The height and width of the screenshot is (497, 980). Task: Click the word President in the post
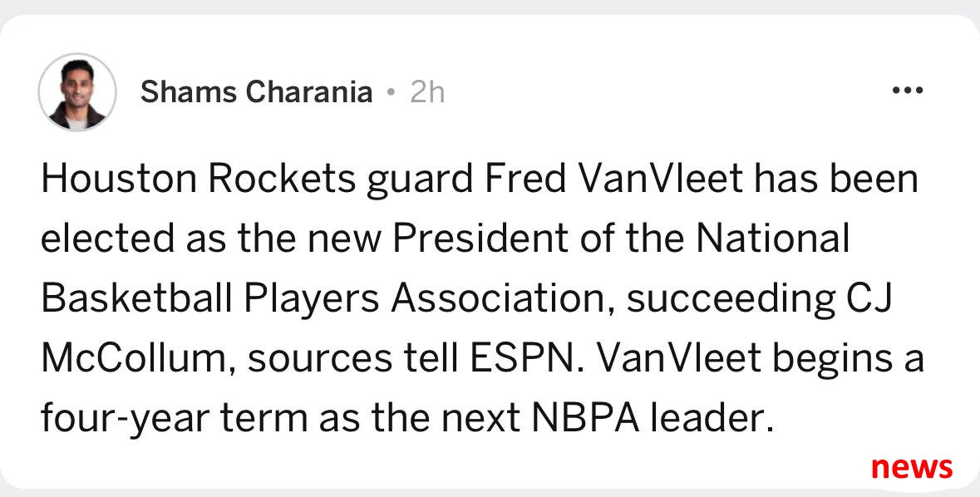(480, 239)
